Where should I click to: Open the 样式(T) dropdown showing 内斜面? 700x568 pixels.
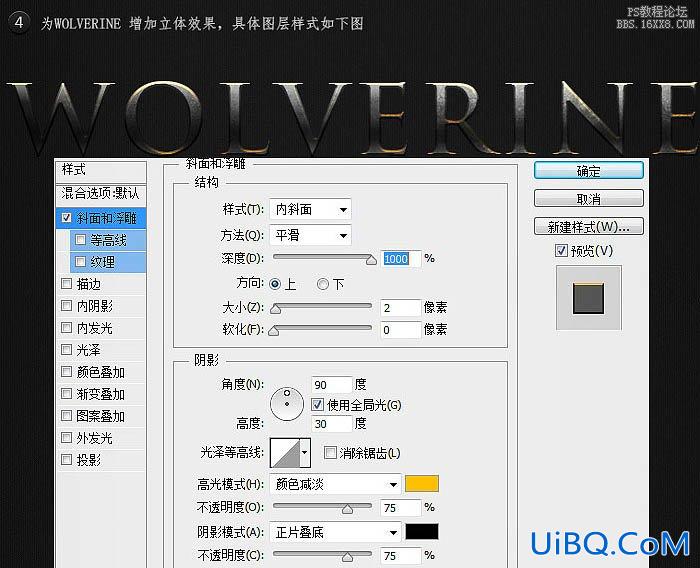(310, 209)
